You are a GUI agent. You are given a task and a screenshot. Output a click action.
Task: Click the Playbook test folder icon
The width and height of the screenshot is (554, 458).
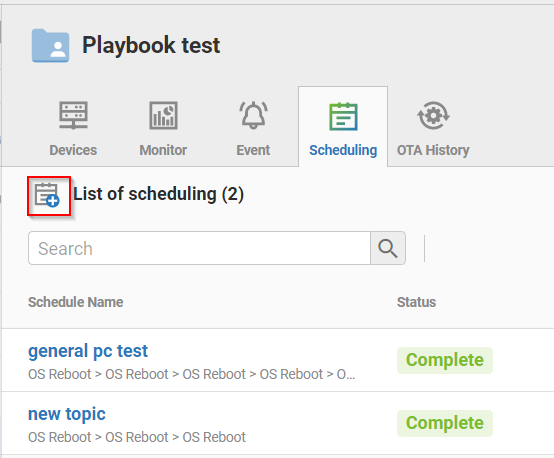50,46
